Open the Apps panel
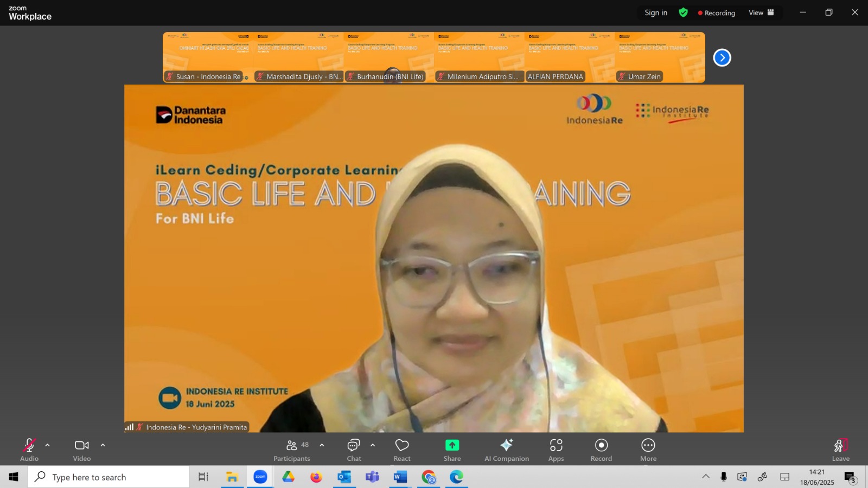Screen dimensions: 868x488 click(x=556, y=450)
